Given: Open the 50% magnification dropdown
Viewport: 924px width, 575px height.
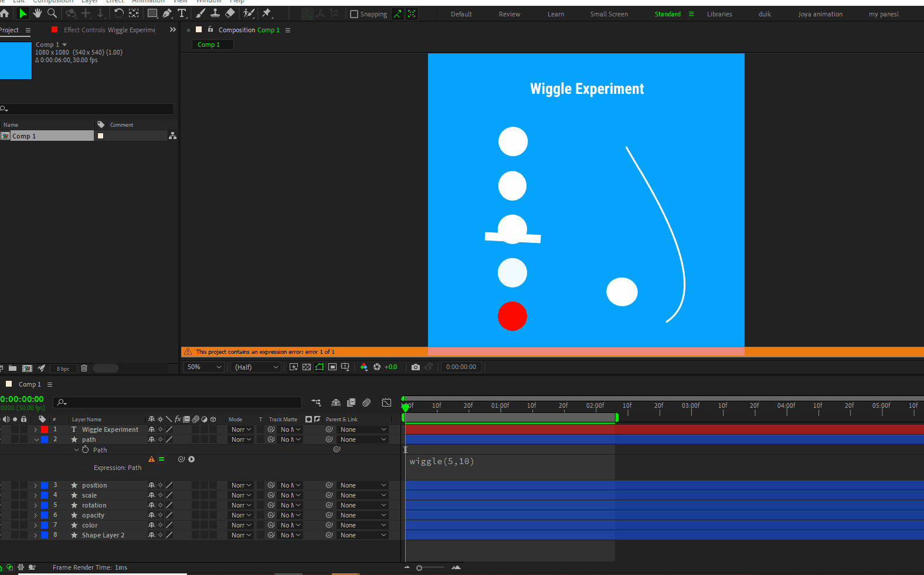Looking at the screenshot, I should tap(205, 367).
